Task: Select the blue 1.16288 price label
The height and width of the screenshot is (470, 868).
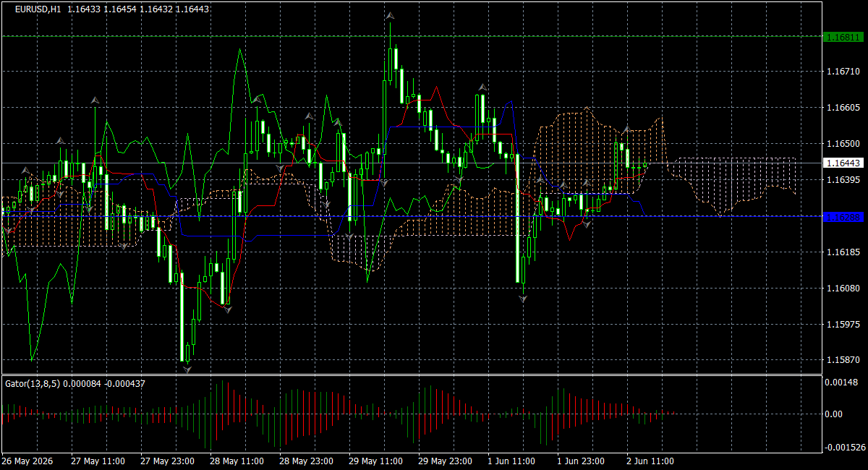Action: click(843, 217)
